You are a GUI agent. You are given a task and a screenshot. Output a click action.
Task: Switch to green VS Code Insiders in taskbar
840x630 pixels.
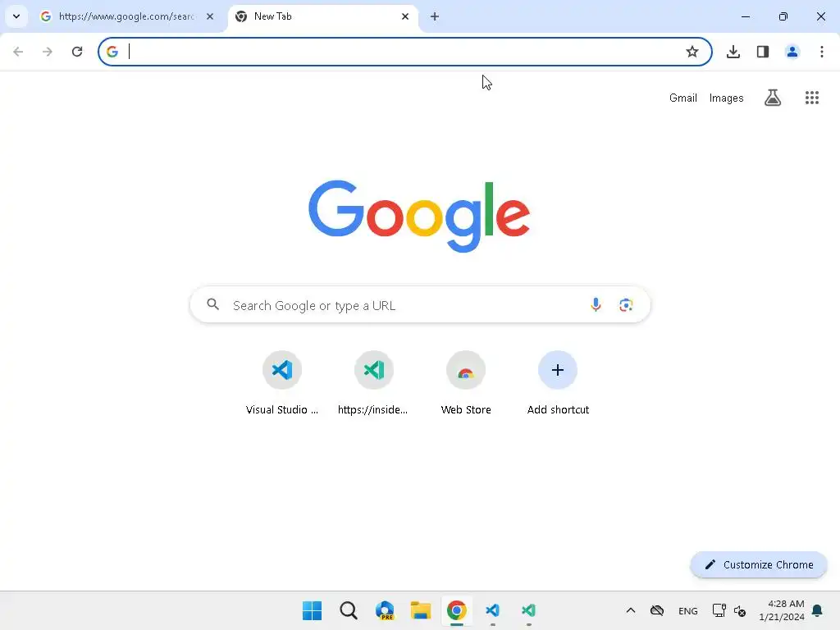(x=528, y=610)
